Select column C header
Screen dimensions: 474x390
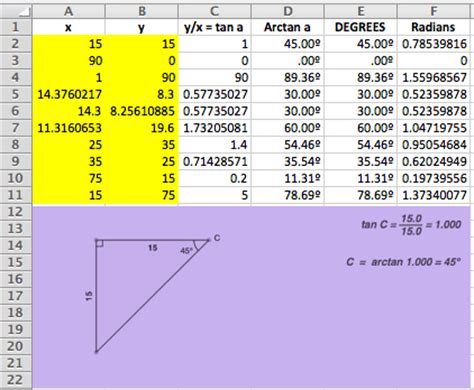(x=215, y=11)
